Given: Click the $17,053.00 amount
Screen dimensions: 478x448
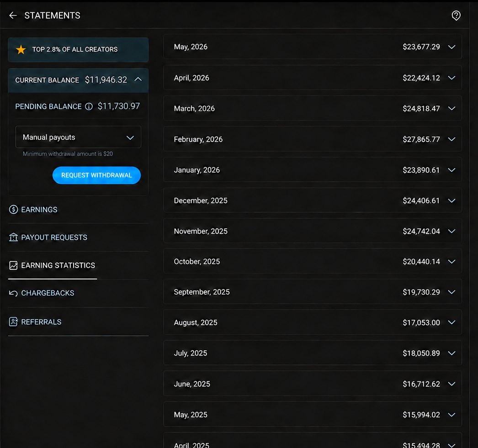Looking at the screenshot, I should point(421,322).
